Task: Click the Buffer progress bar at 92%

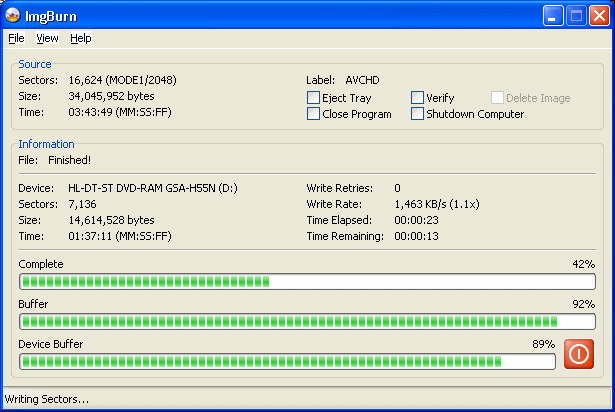Action: pos(308,322)
